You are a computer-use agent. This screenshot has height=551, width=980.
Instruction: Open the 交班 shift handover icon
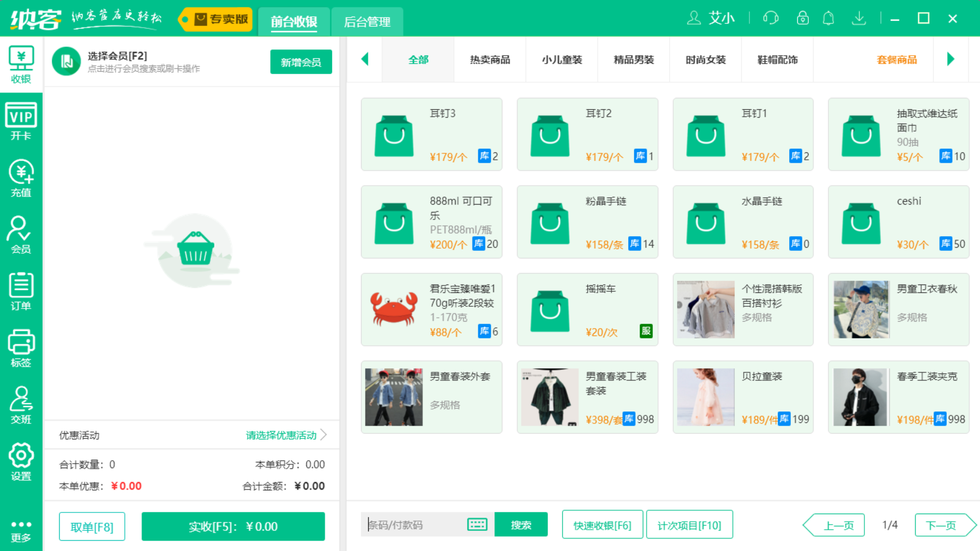pyautogui.click(x=21, y=402)
